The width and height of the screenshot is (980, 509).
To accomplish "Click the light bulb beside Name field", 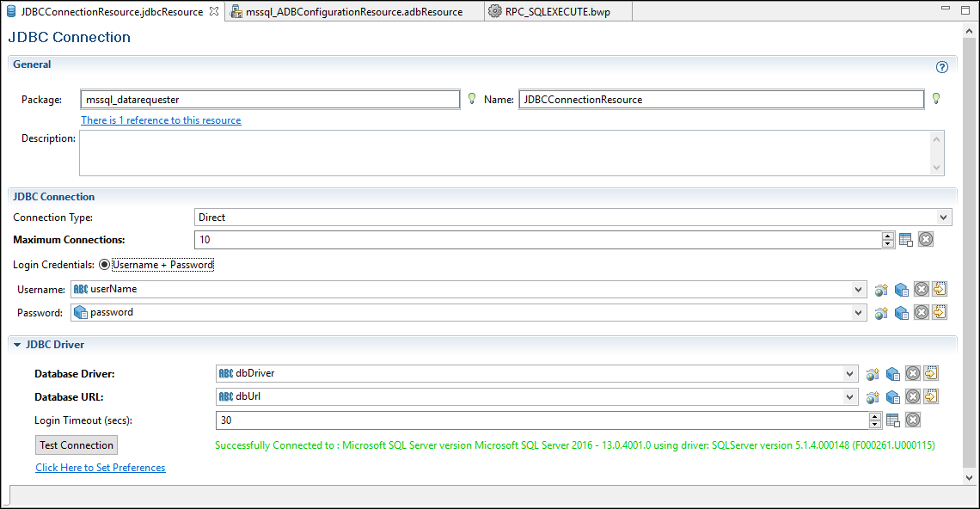I will pos(935,98).
